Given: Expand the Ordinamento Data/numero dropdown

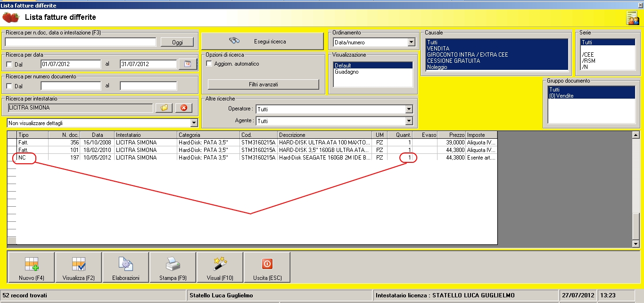Looking at the screenshot, I should pyautogui.click(x=411, y=42).
